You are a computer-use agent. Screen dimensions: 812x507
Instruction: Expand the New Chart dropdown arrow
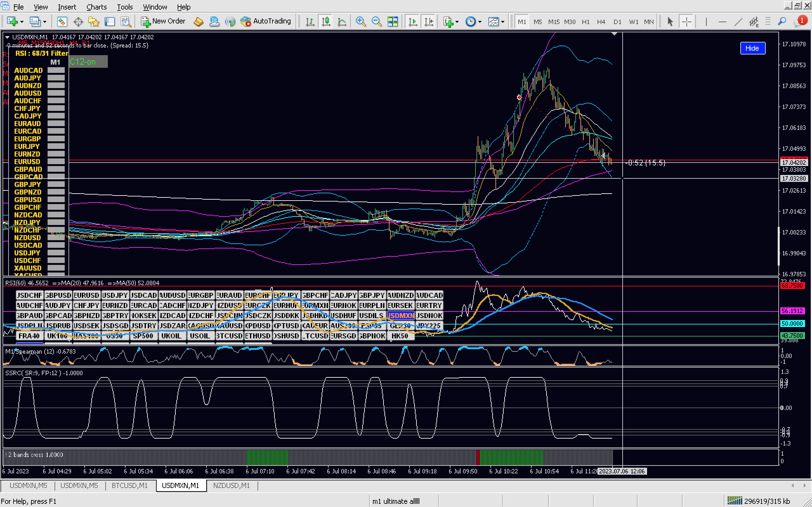pyautogui.click(x=22, y=22)
